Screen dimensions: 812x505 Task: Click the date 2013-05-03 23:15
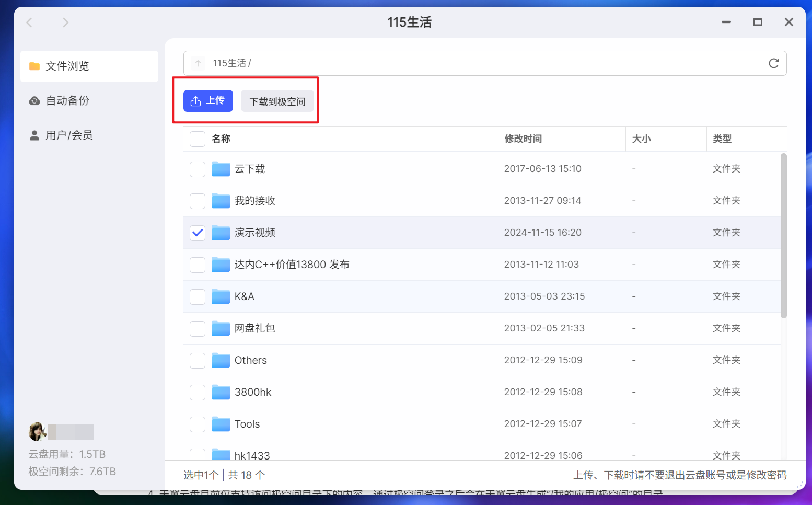tap(544, 296)
